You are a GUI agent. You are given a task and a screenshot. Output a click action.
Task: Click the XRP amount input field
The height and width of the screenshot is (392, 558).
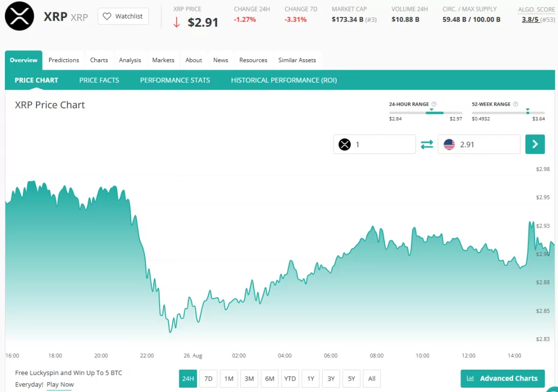381,144
